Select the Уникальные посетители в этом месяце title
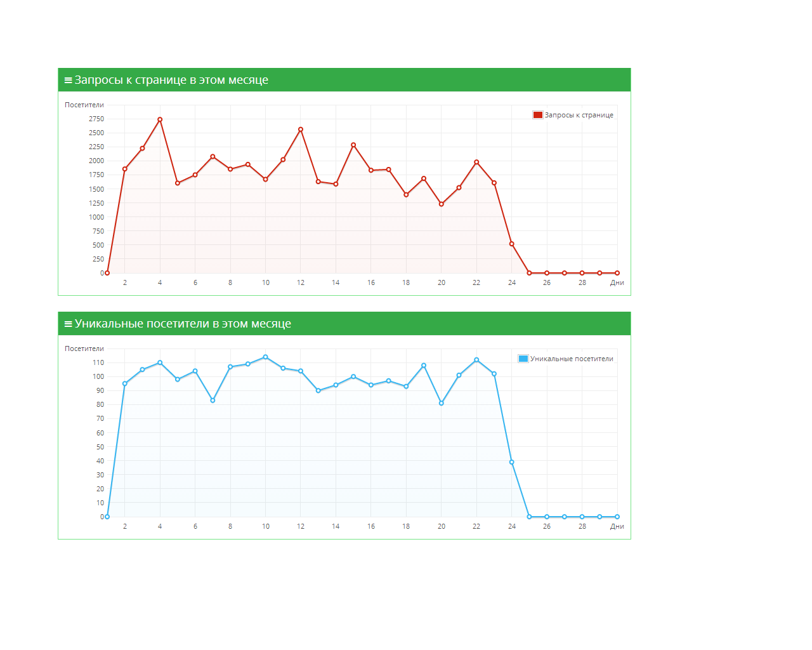This screenshot has width=812, height=650. pos(183,324)
